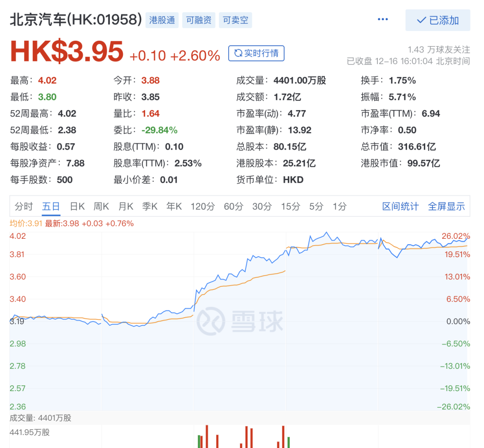
Task: Switch to 15分 chart tab
Action: [290, 206]
